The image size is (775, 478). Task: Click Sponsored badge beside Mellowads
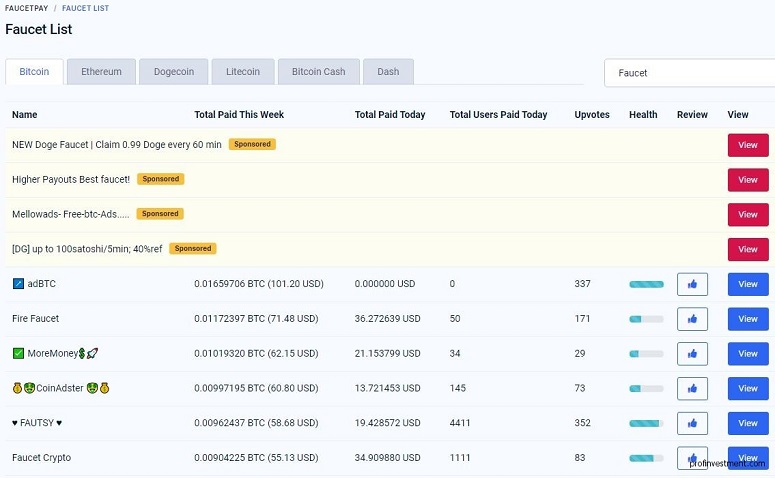[160, 214]
